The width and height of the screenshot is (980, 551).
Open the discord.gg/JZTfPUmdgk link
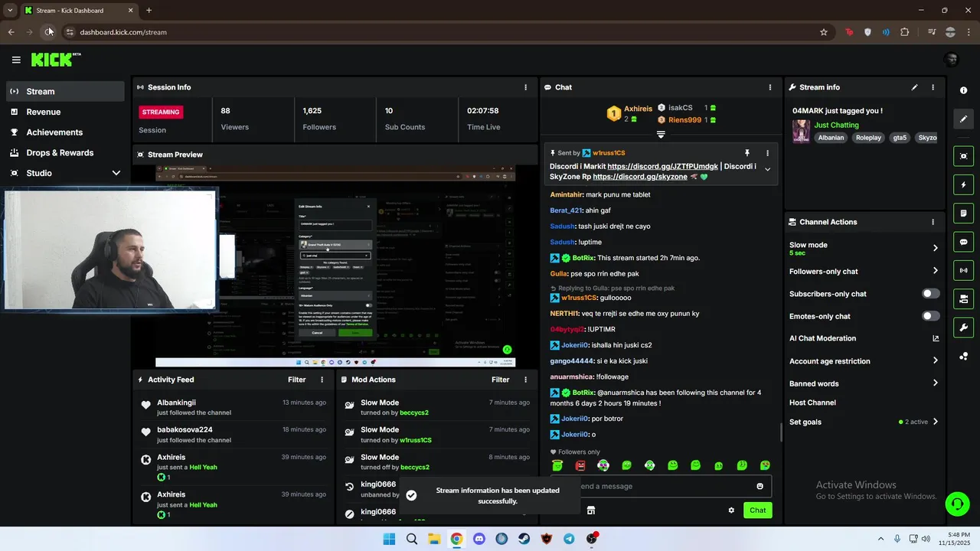point(662,166)
